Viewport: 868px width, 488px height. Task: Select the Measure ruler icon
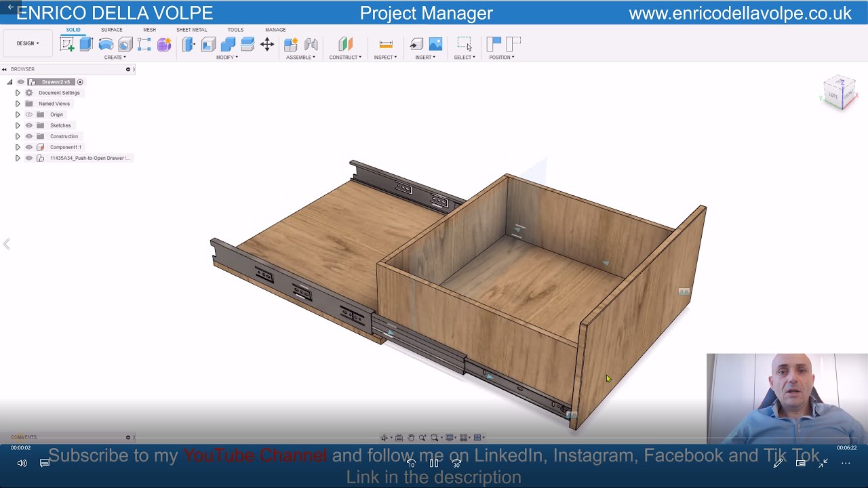pyautogui.click(x=386, y=45)
